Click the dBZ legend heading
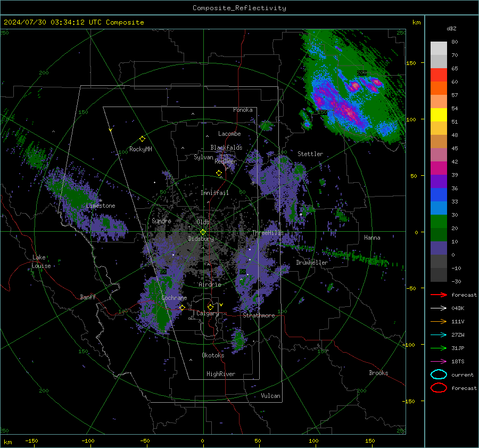479x448 pixels. (451, 28)
